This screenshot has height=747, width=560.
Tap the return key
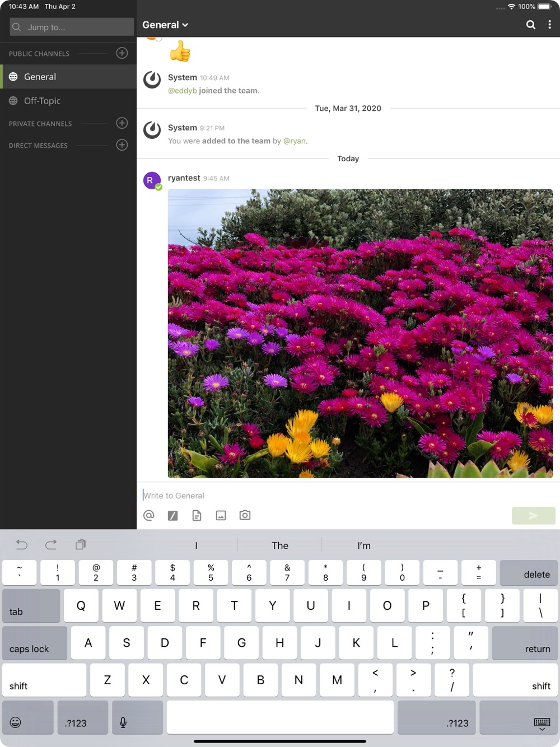click(x=525, y=643)
